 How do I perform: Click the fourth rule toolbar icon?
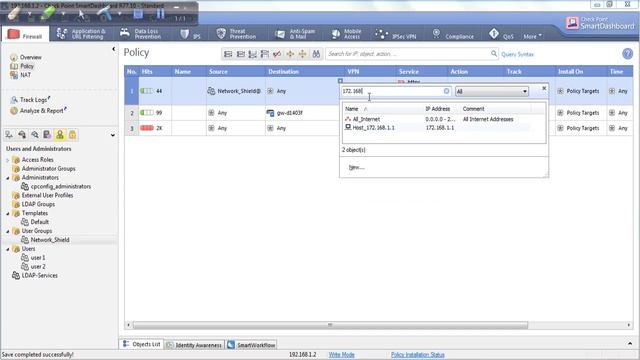point(265,54)
